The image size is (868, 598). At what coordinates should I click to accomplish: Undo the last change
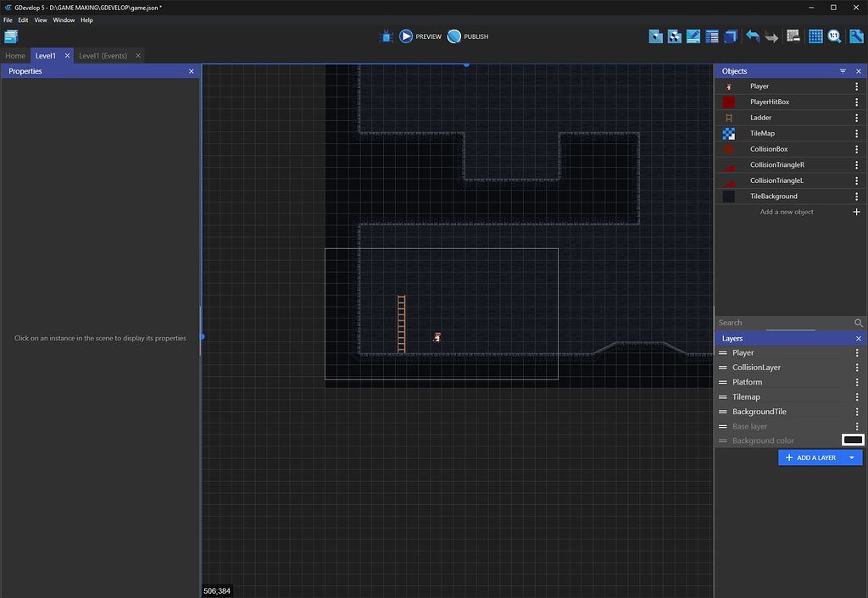(753, 36)
